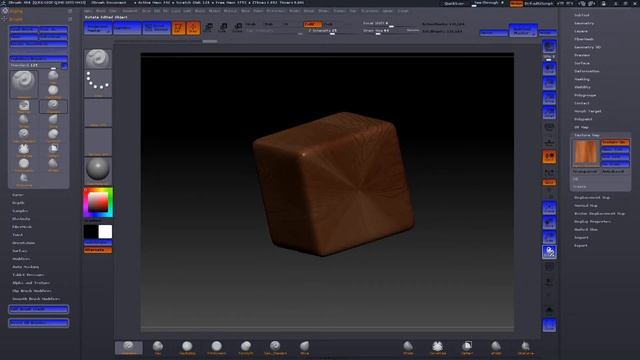The image size is (640, 360).
Task: Adjust the Draw Size slider
Action: click(x=390, y=31)
